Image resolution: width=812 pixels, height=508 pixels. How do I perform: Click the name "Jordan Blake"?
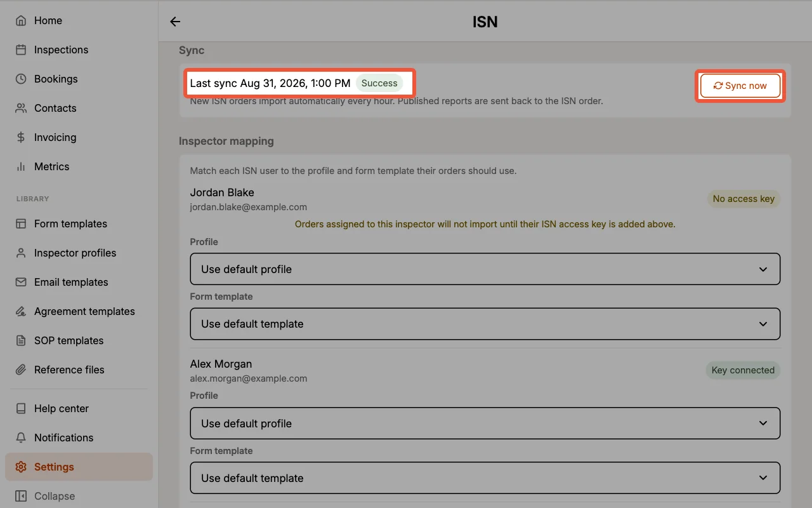coord(222,192)
